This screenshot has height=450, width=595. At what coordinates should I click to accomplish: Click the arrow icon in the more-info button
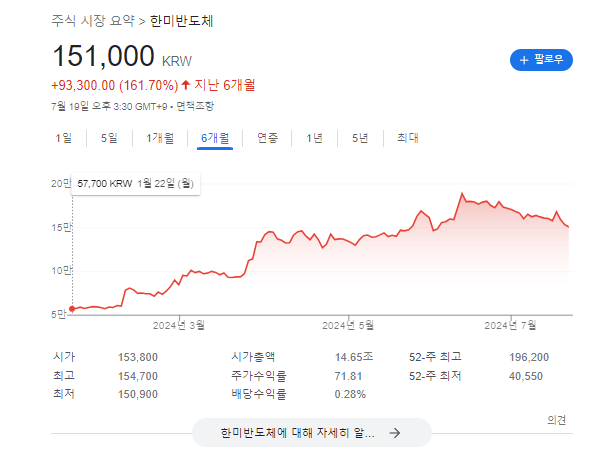395,433
